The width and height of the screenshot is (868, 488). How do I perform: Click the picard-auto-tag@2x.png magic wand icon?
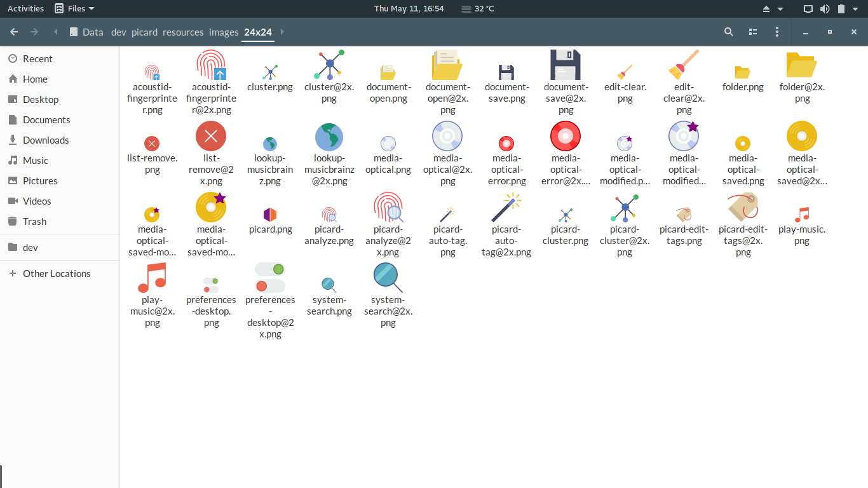pos(506,207)
